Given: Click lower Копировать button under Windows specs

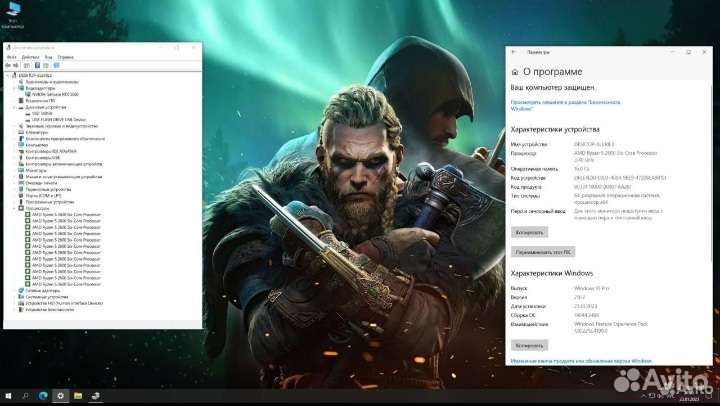Looking at the screenshot, I should (x=529, y=345).
